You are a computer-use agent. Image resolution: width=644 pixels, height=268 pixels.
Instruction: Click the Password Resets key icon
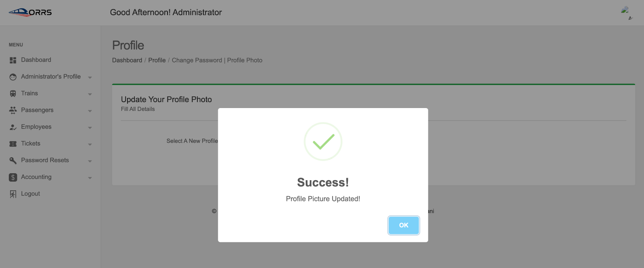(x=13, y=160)
